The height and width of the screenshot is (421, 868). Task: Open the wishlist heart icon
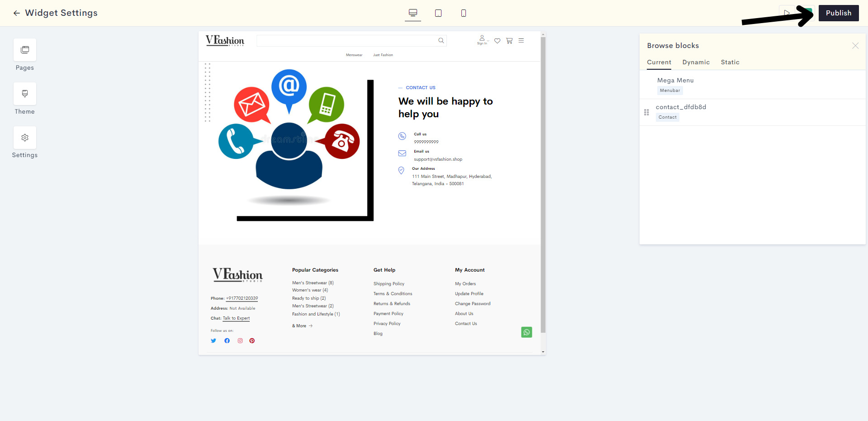click(x=497, y=41)
